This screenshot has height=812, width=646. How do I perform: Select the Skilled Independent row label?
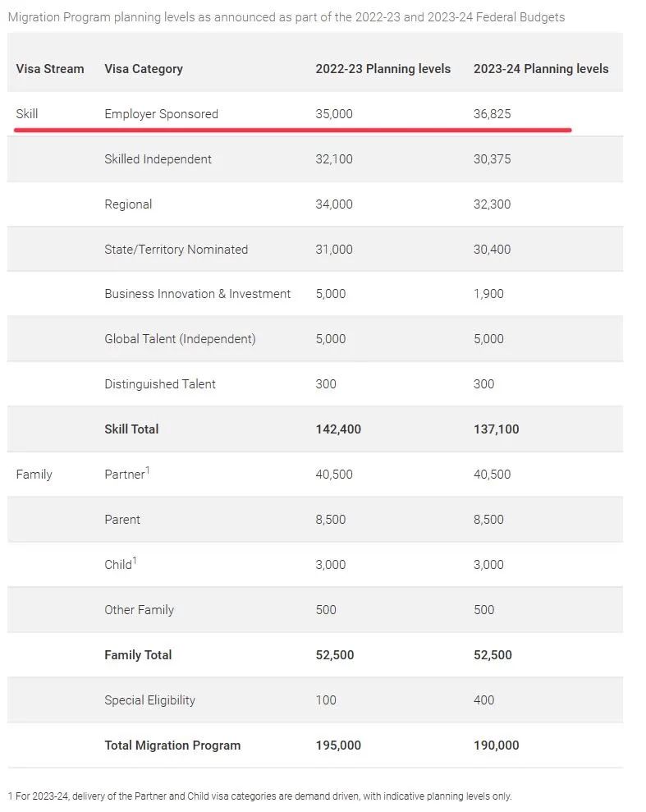[158, 159]
